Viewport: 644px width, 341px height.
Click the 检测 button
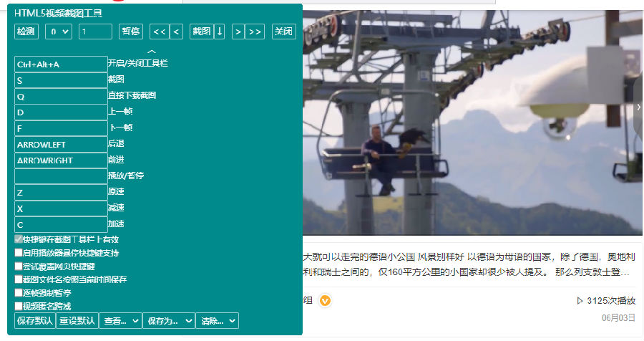[26, 32]
